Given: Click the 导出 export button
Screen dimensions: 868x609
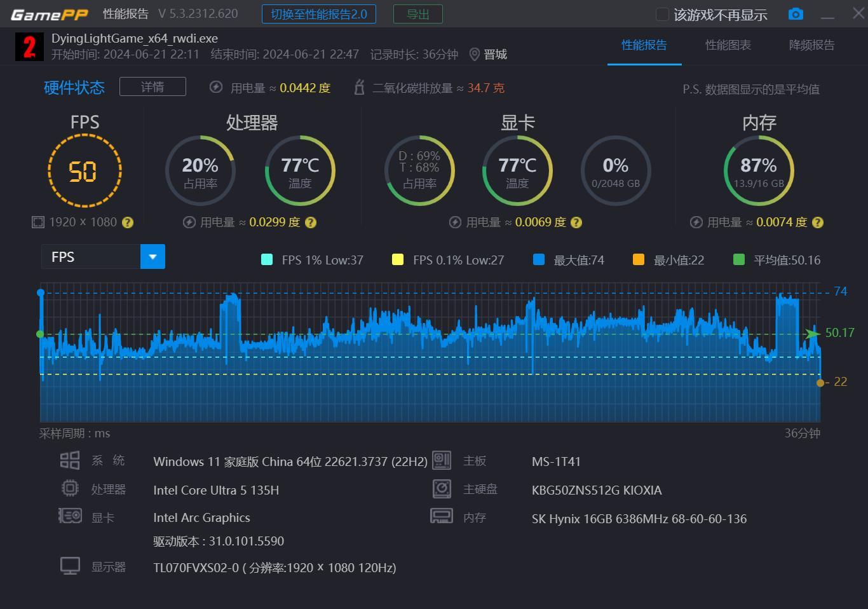Looking at the screenshot, I should pos(418,14).
